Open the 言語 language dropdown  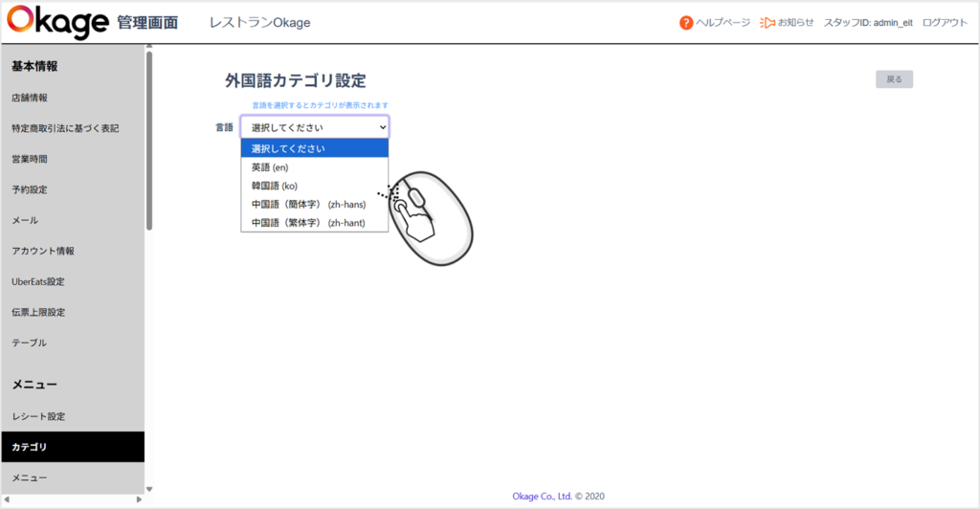[x=314, y=127]
